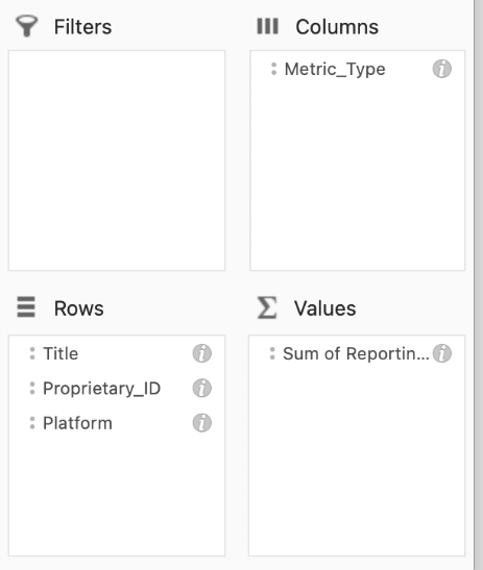The height and width of the screenshot is (570, 483).
Task: Click the info icon next to Proprietary_ID
Action: pyautogui.click(x=202, y=388)
